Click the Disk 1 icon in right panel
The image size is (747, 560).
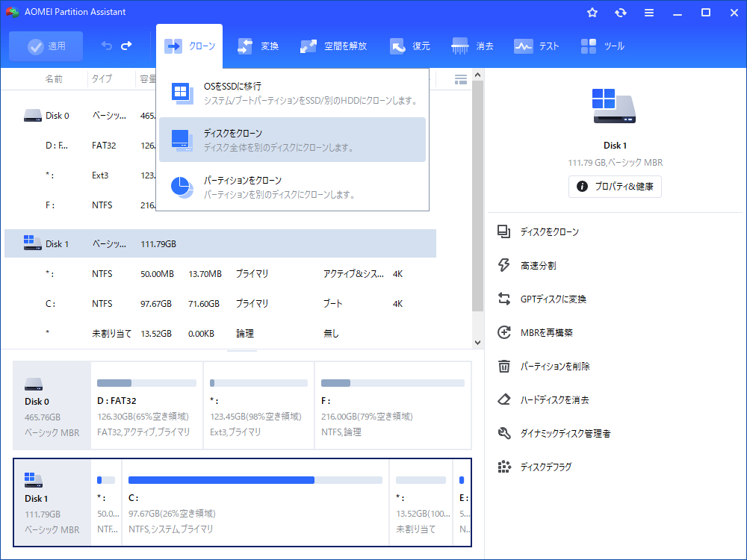(615, 106)
